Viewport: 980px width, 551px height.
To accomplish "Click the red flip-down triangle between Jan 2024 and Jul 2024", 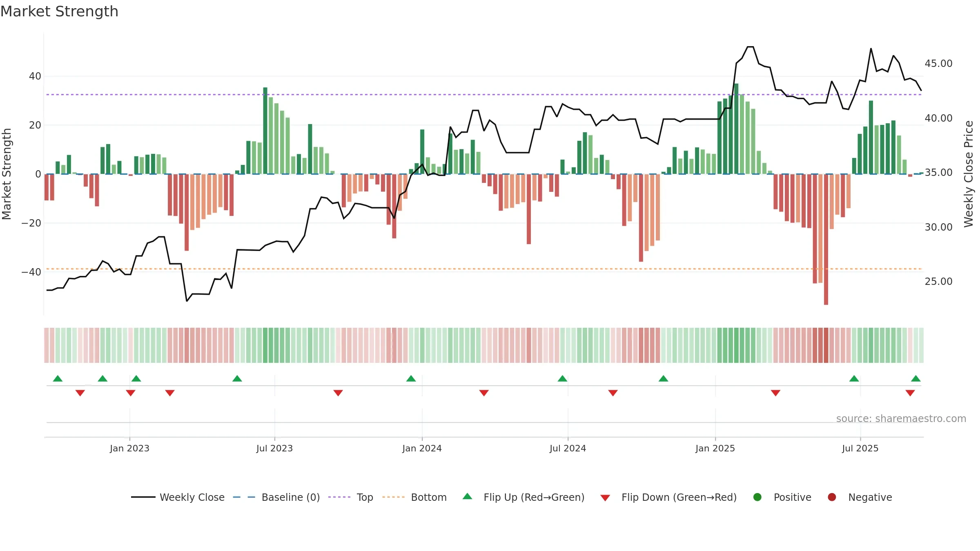I will [x=484, y=393].
